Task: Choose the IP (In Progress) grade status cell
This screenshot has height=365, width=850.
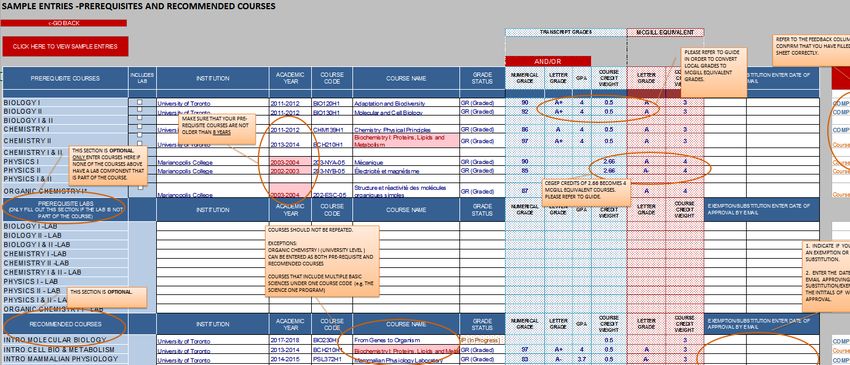Action: 482,340
